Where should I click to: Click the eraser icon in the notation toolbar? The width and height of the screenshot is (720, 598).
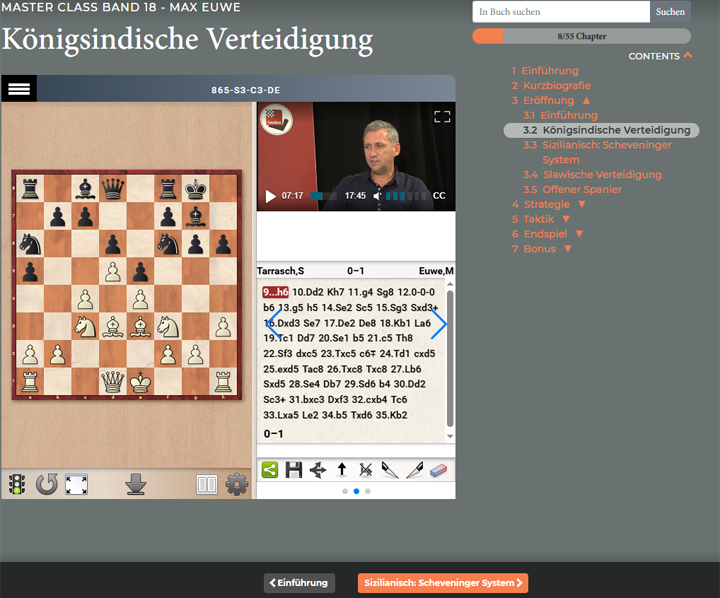(438, 469)
